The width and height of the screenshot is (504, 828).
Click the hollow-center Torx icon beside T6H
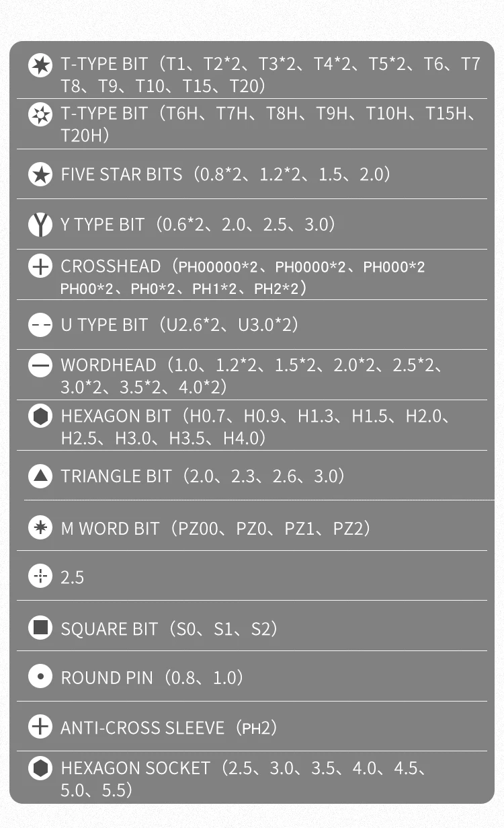point(40,114)
